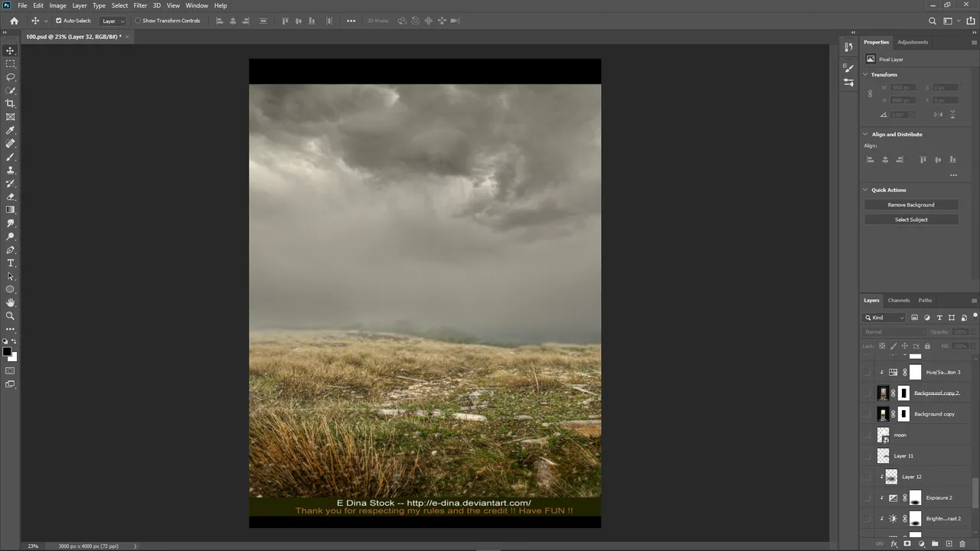Screen dimensions: 980x551
Task: Open the Kind filter dropdown in Layers
Action: (x=885, y=318)
